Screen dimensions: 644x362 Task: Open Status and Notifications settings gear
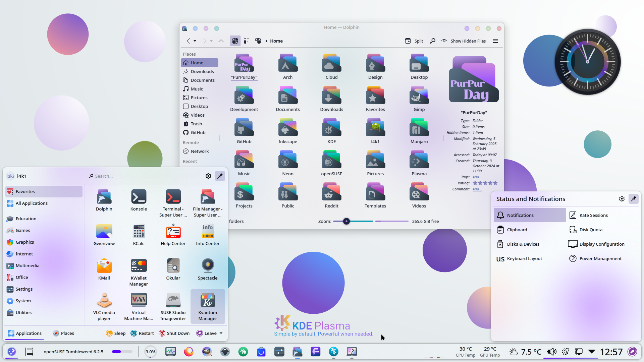click(x=622, y=199)
